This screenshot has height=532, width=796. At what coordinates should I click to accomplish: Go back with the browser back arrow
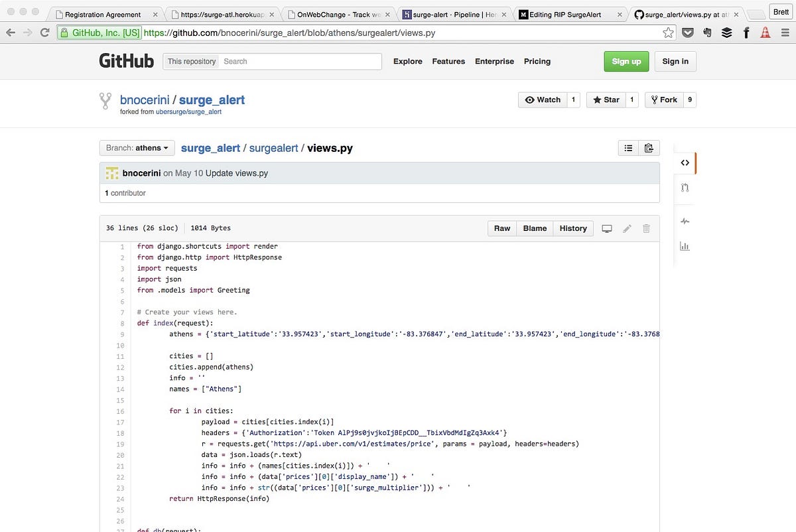pyautogui.click(x=11, y=33)
